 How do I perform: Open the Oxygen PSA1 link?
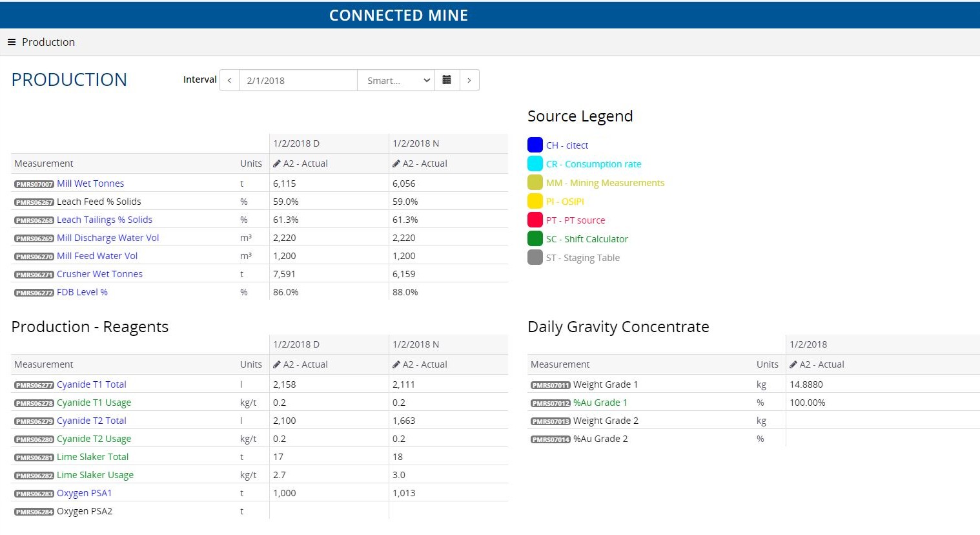pyautogui.click(x=85, y=493)
